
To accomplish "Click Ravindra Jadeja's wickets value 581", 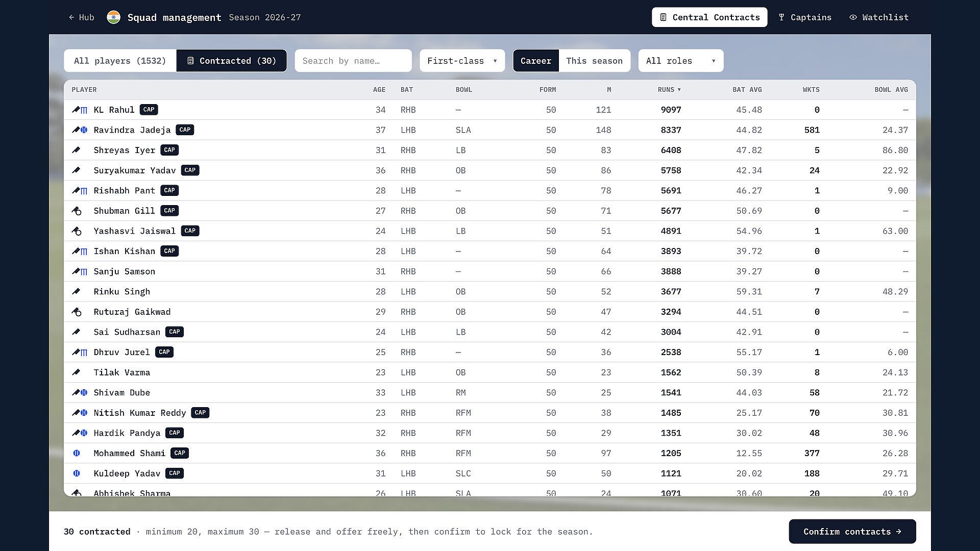I will tap(812, 130).
